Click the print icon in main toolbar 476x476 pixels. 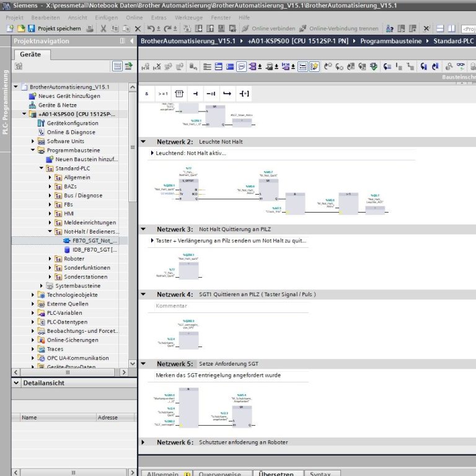coord(90,29)
